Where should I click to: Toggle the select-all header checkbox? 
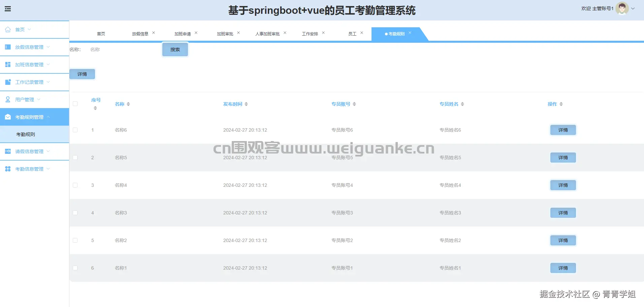tap(75, 104)
